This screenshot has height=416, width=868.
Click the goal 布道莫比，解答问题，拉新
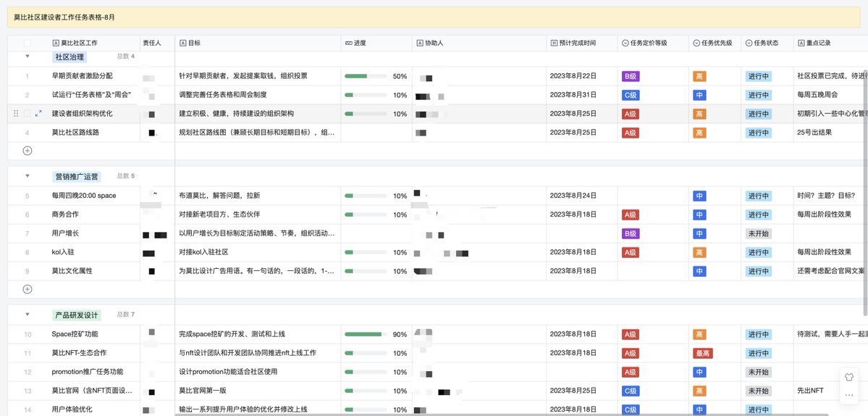click(219, 196)
